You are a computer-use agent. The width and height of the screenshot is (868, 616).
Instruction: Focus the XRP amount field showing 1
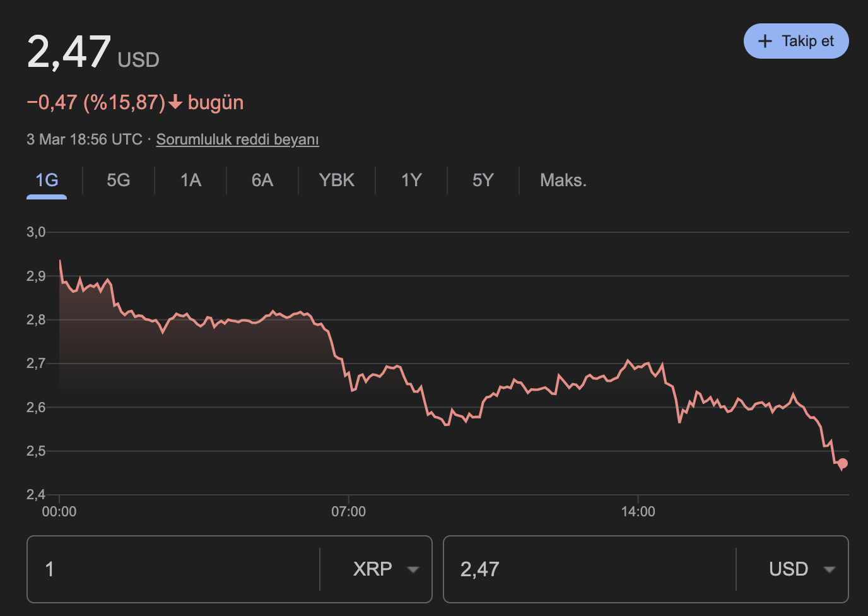pos(173,569)
